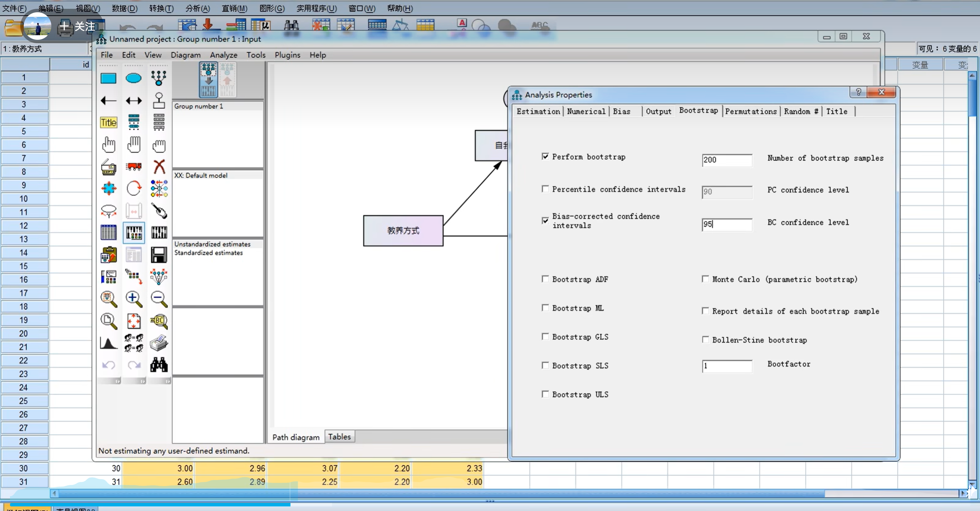Click the save diagram floppy disk icon

tap(159, 255)
